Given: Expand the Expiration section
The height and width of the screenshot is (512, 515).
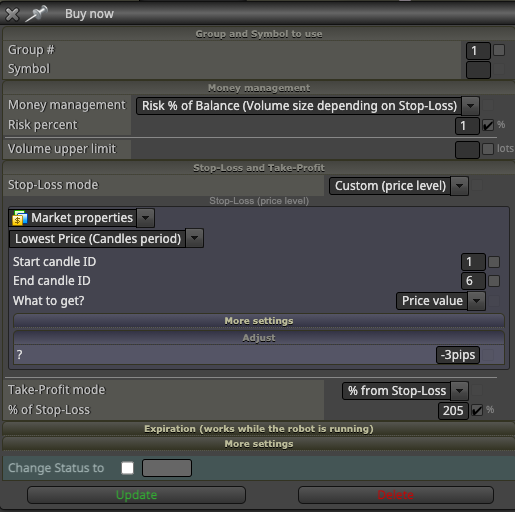Looking at the screenshot, I should tap(259, 429).
